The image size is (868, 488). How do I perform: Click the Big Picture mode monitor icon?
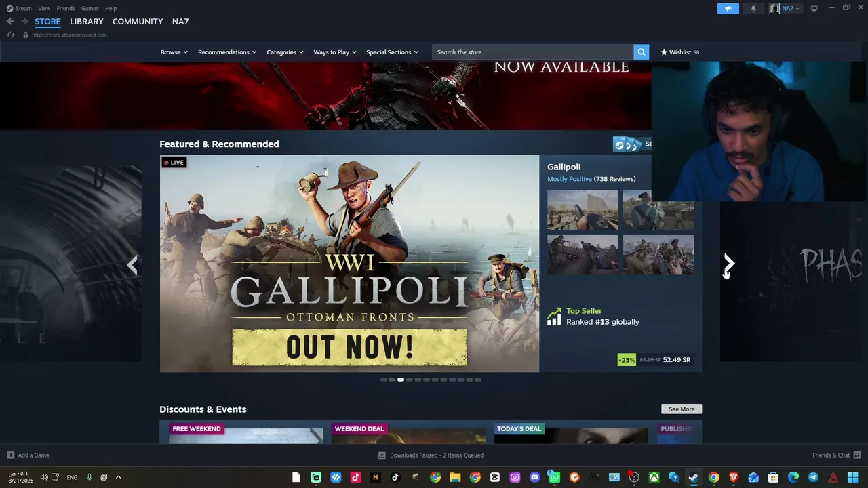click(814, 8)
